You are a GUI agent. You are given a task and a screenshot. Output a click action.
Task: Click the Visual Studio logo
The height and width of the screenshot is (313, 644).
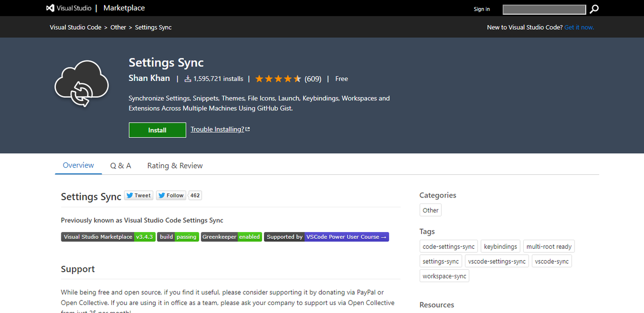[68, 8]
